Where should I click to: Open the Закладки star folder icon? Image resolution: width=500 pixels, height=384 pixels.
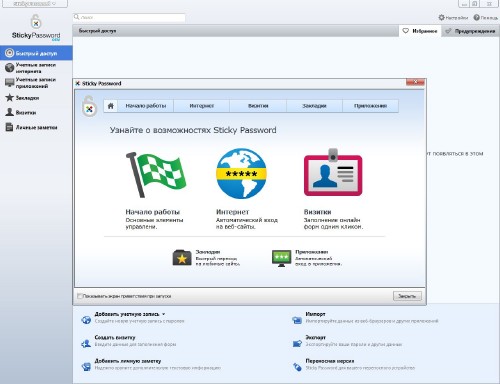coord(182,258)
